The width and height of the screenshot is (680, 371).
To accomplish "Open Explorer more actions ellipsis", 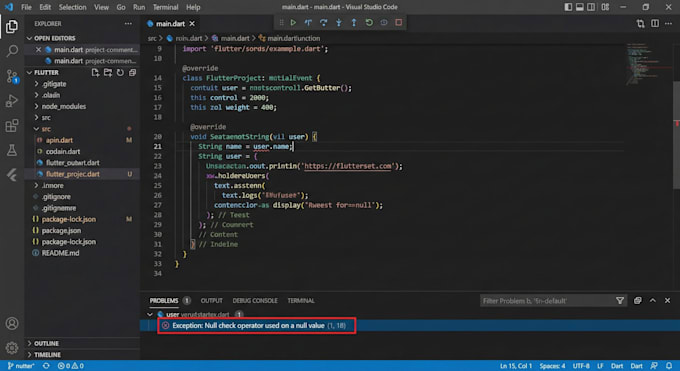I will pyautogui.click(x=128, y=24).
